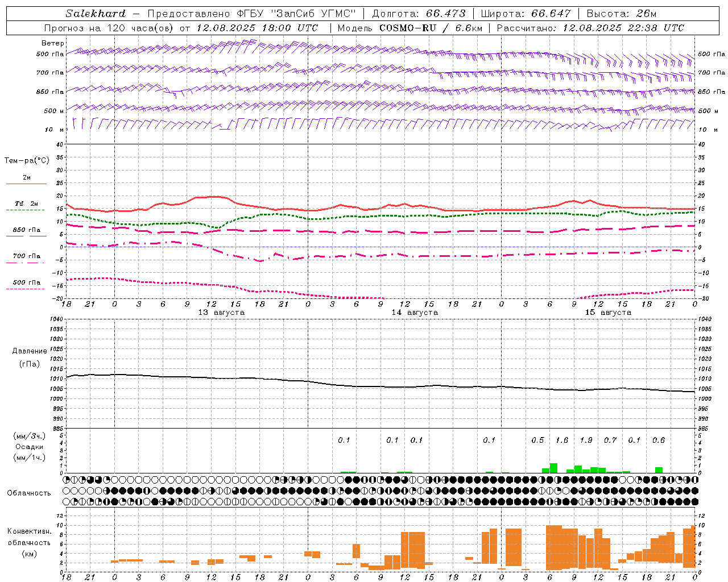Click the Осадки panel label

pyautogui.click(x=30, y=447)
